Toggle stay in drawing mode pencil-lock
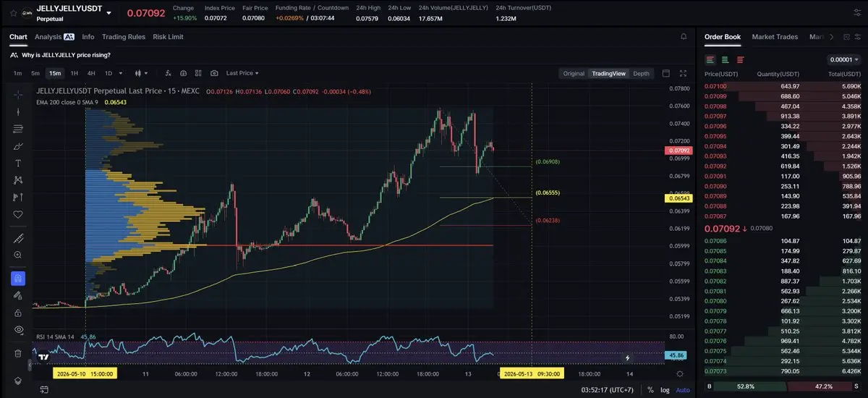868x398 pixels. pos(18,295)
